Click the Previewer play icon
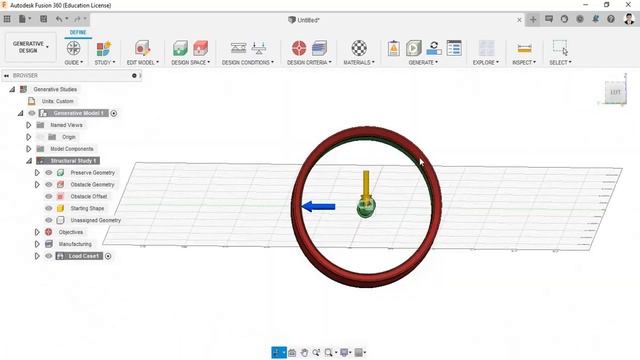 coord(413,48)
